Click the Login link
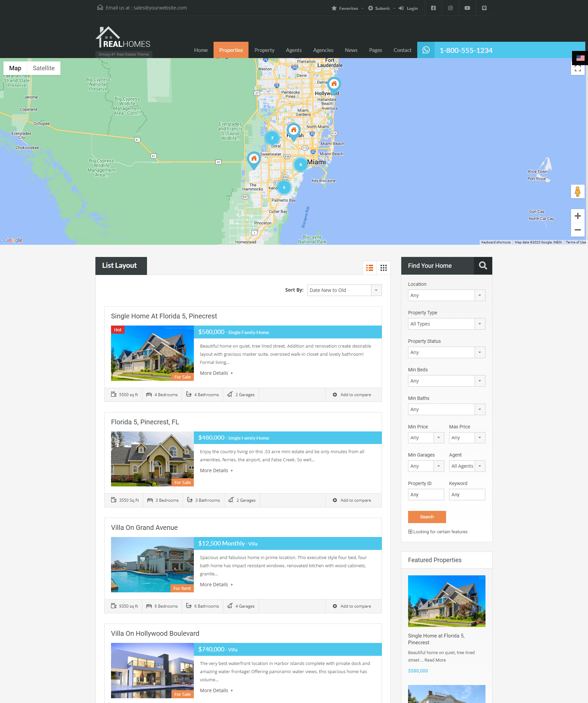This screenshot has height=703, width=588. (408, 8)
